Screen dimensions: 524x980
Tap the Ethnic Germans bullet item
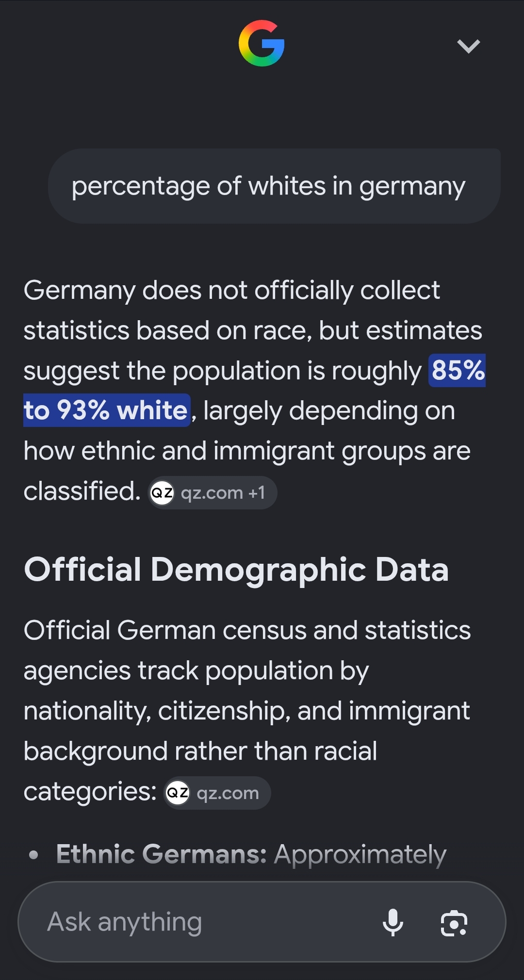[251, 854]
